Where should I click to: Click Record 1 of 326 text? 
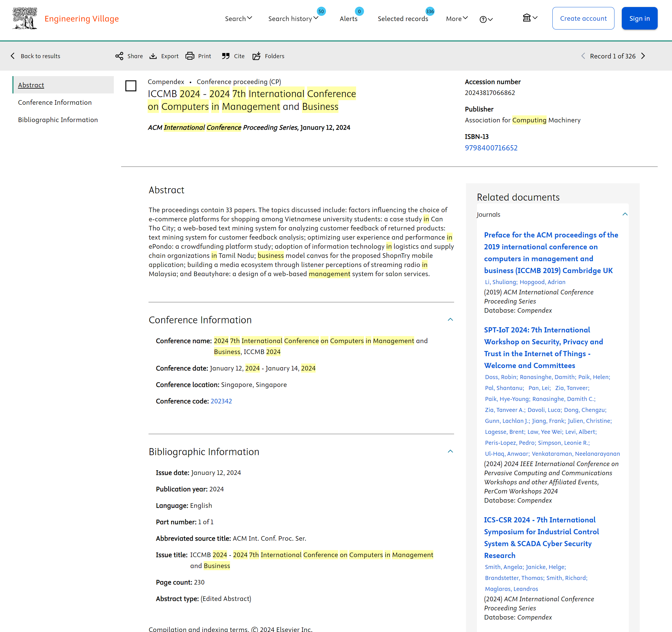[x=613, y=56]
